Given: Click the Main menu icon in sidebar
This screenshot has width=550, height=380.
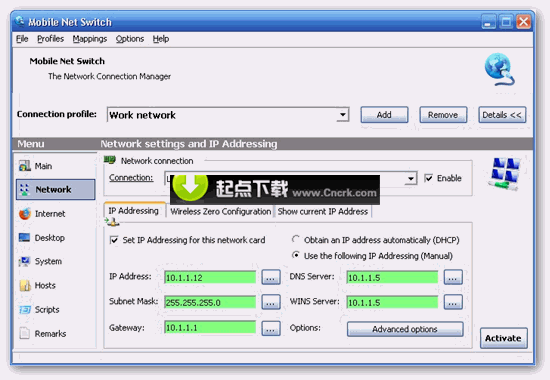Looking at the screenshot, I should coord(25,166).
